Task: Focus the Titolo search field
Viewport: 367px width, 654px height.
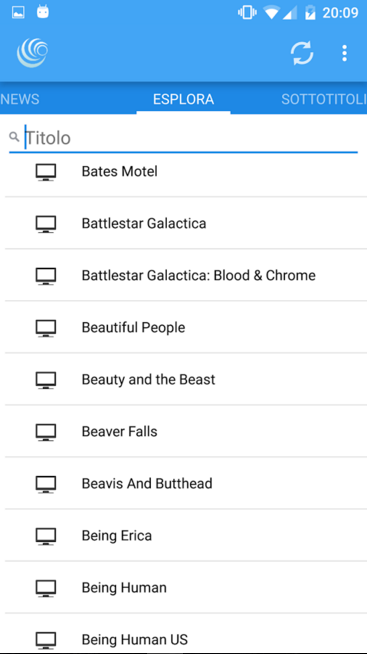Action: (184, 138)
